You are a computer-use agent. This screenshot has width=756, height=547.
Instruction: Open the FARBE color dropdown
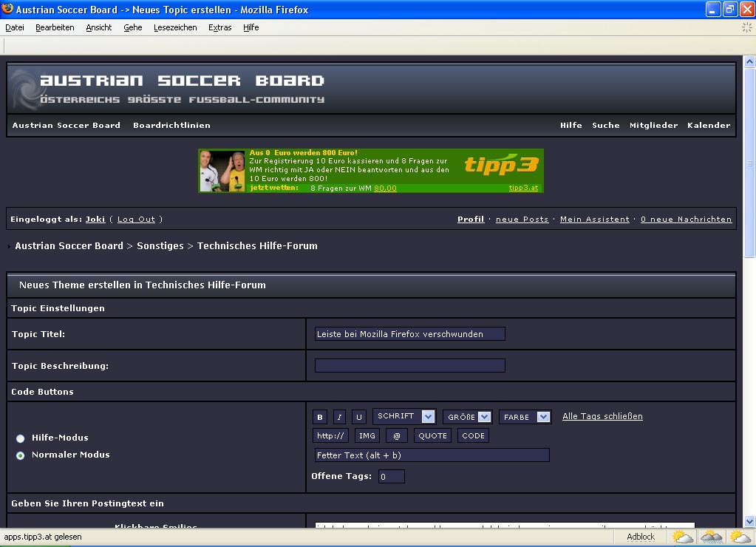click(525, 417)
